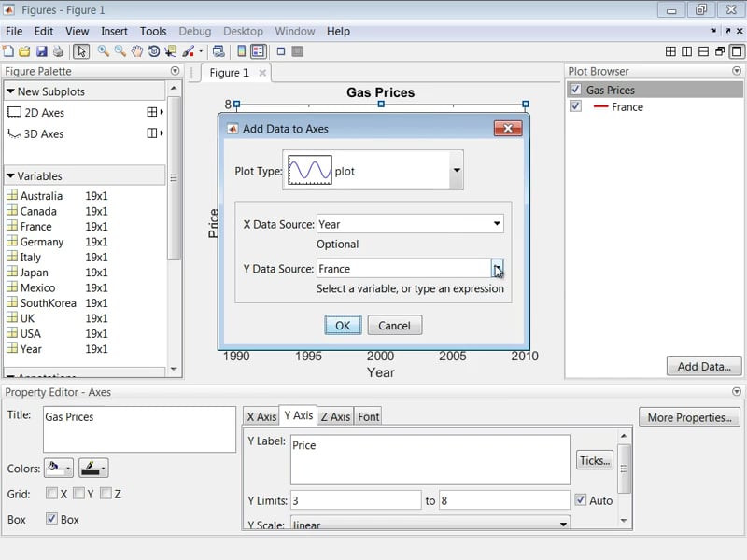The width and height of the screenshot is (747, 560).
Task: Open the Insert menu
Action: click(114, 31)
